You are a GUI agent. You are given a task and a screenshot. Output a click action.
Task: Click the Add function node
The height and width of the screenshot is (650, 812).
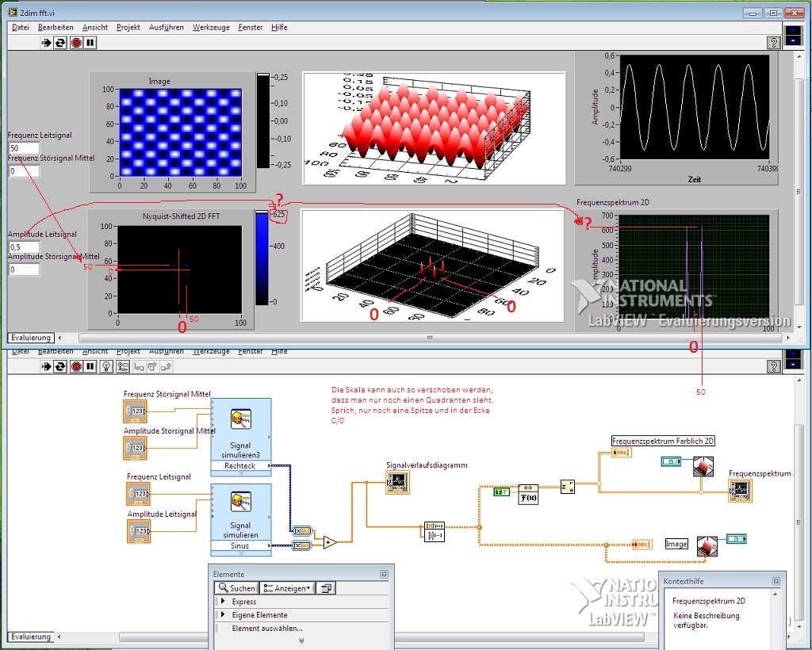(330, 542)
